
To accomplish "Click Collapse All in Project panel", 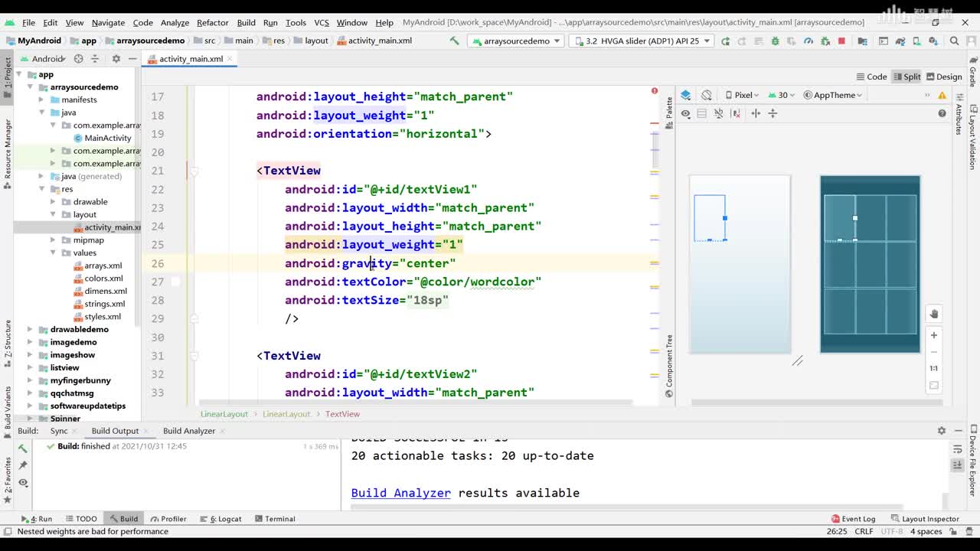I will 95,58.
